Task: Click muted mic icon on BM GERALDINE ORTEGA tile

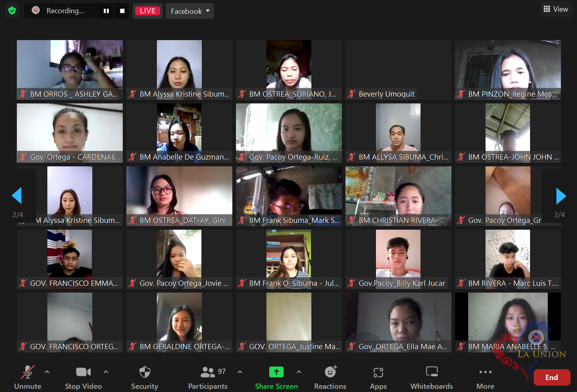Action: pyautogui.click(x=132, y=346)
